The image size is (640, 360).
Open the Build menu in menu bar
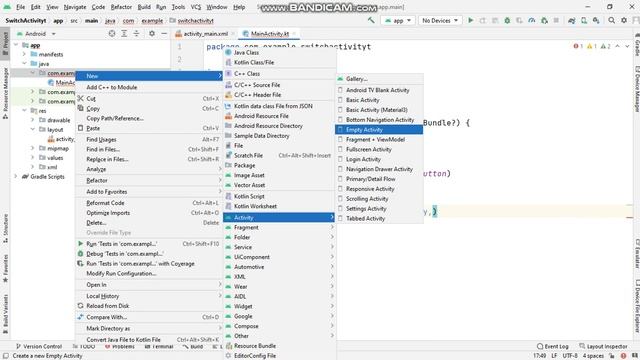coord(144,7)
